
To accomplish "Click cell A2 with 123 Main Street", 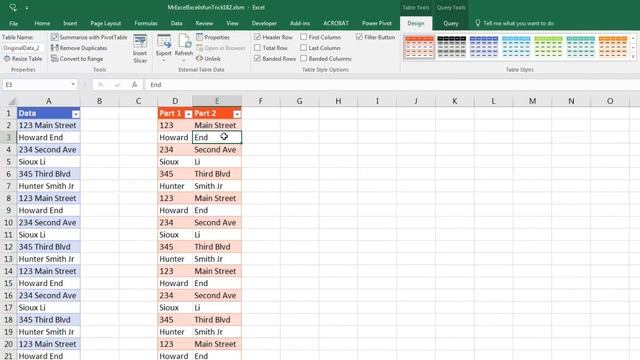I will [x=48, y=125].
